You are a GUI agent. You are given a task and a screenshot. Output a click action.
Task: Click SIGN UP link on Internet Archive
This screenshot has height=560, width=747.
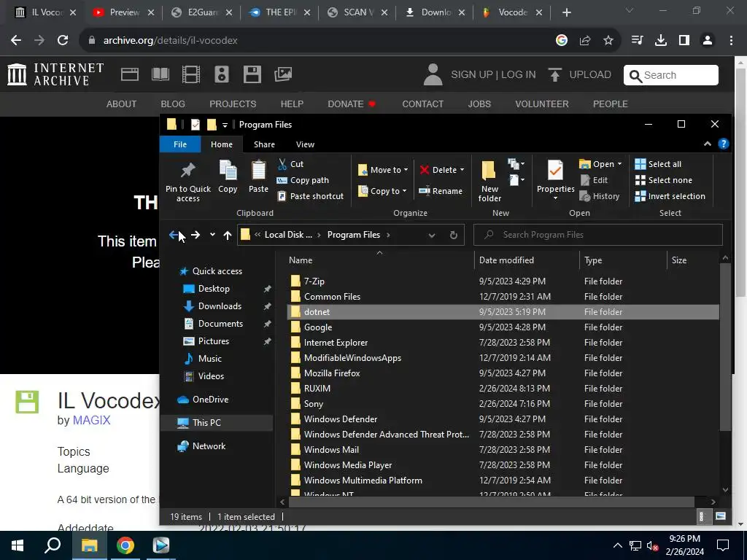click(x=472, y=75)
